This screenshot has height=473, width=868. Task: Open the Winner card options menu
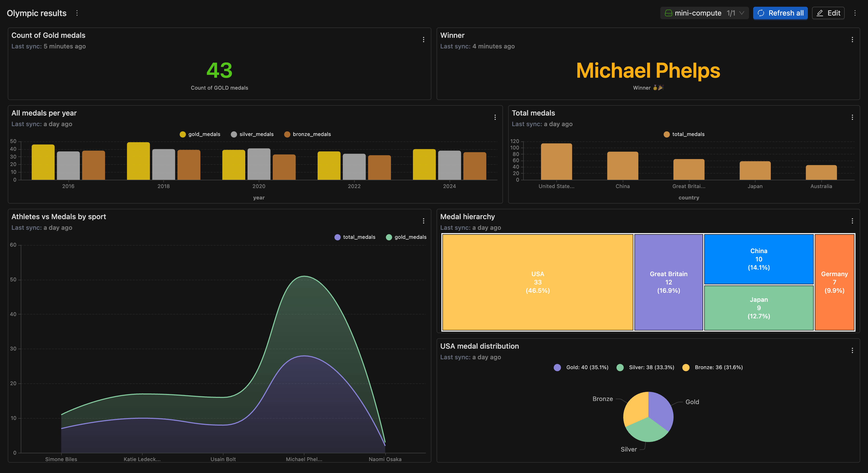[x=852, y=39]
